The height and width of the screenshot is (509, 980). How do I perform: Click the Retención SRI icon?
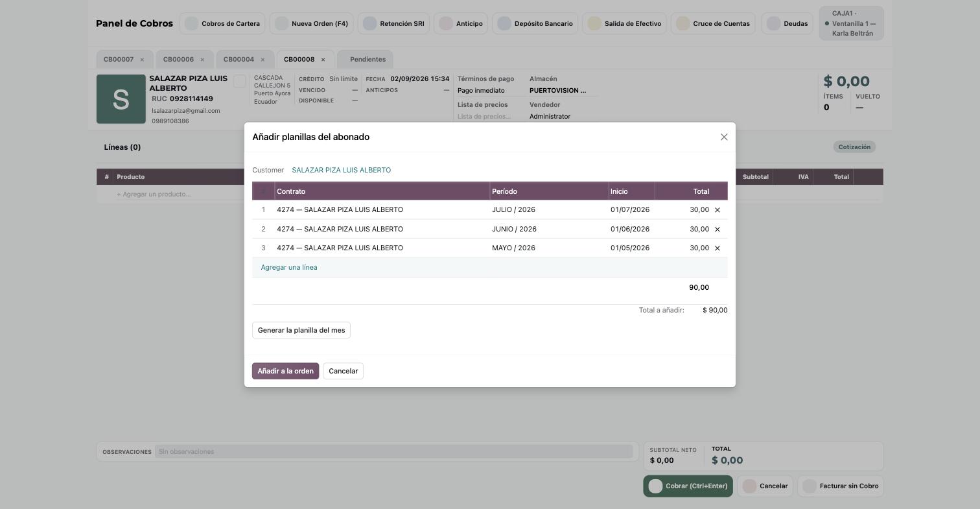coord(369,23)
